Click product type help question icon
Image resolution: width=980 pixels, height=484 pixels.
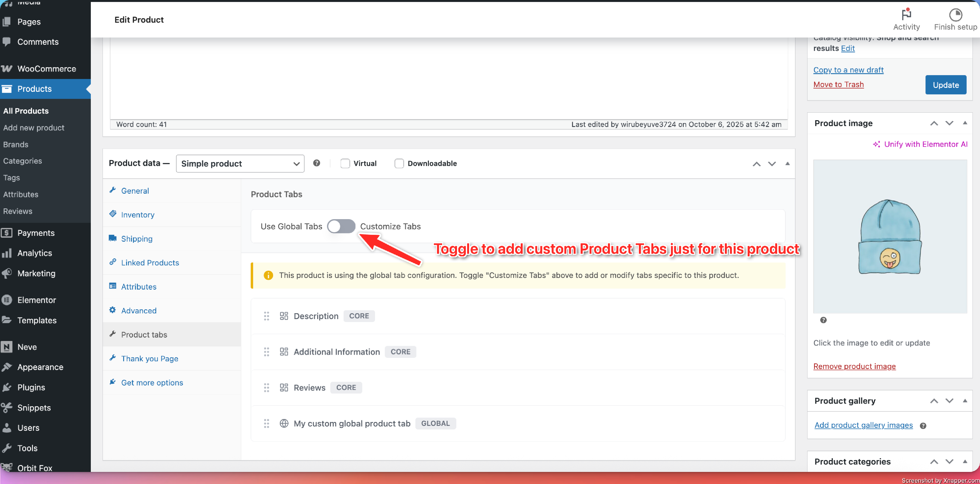click(x=316, y=163)
